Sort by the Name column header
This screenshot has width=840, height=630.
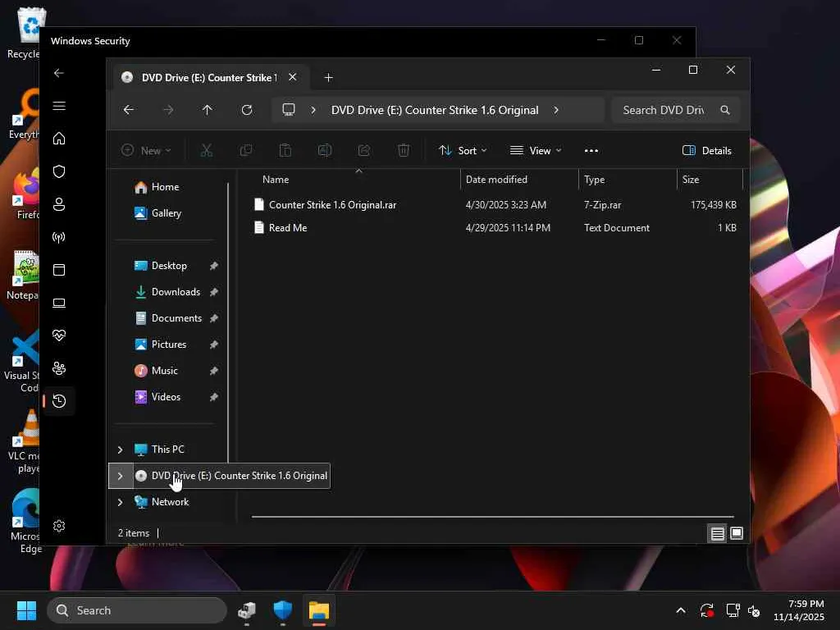[276, 180]
